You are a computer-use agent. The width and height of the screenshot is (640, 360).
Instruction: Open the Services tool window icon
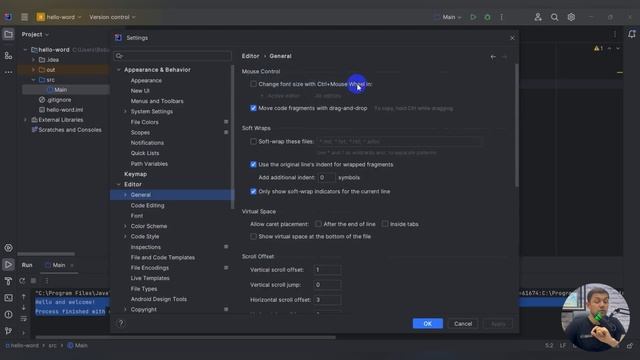coord(8,248)
